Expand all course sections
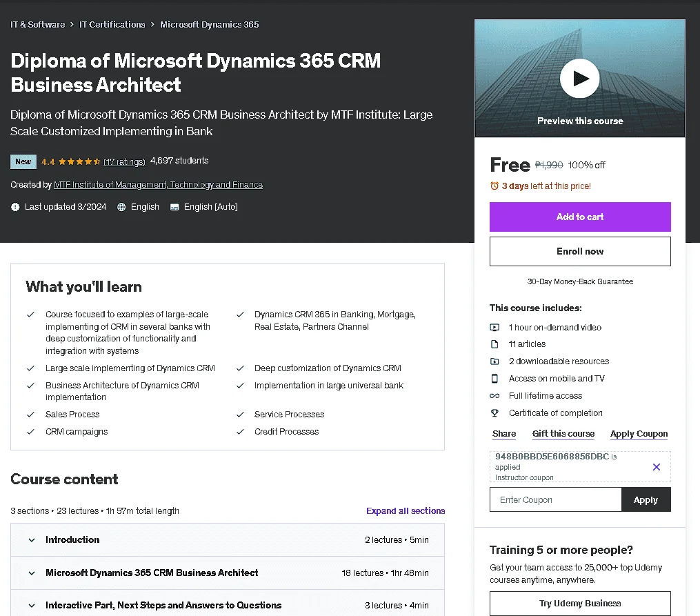The width and height of the screenshot is (700, 616). [x=406, y=510]
